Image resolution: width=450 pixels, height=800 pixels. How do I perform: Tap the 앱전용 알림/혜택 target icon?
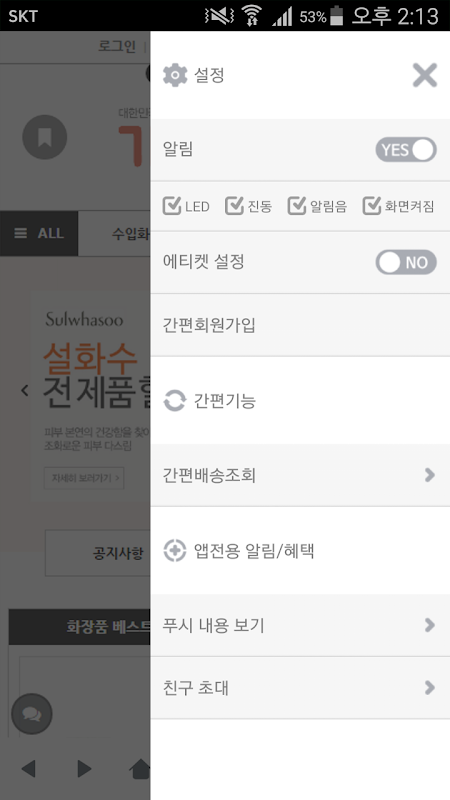pos(174,551)
